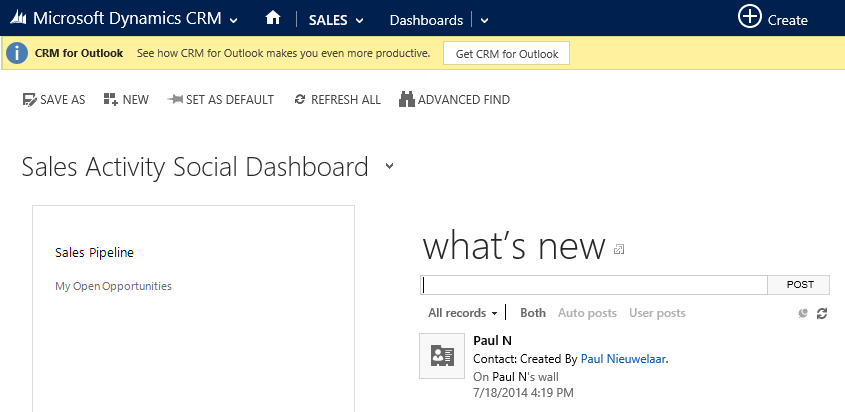Click the pop-out icon beside what's new
The width and height of the screenshot is (845, 412).
(x=619, y=249)
